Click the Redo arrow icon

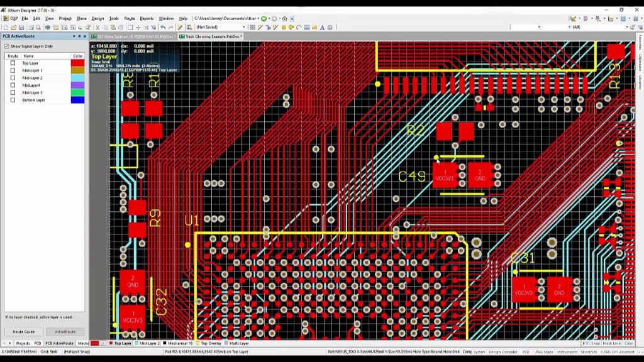(x=171, y=28)
